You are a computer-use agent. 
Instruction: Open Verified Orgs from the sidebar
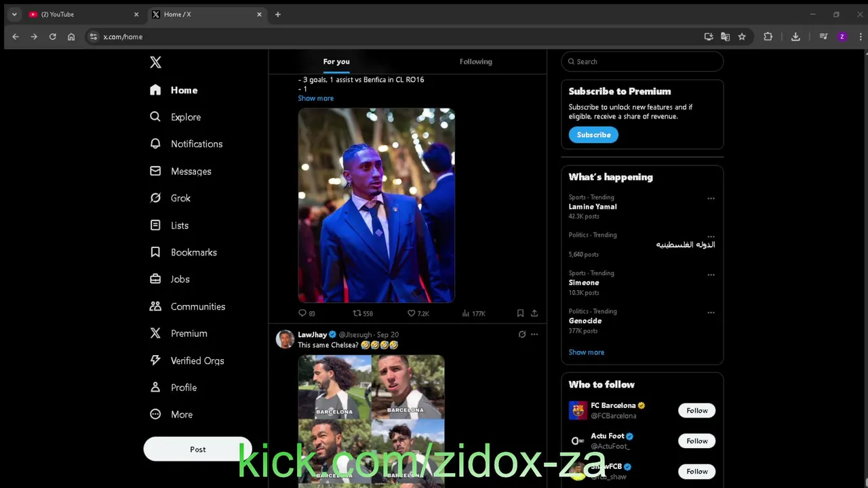tap(187, 361)
